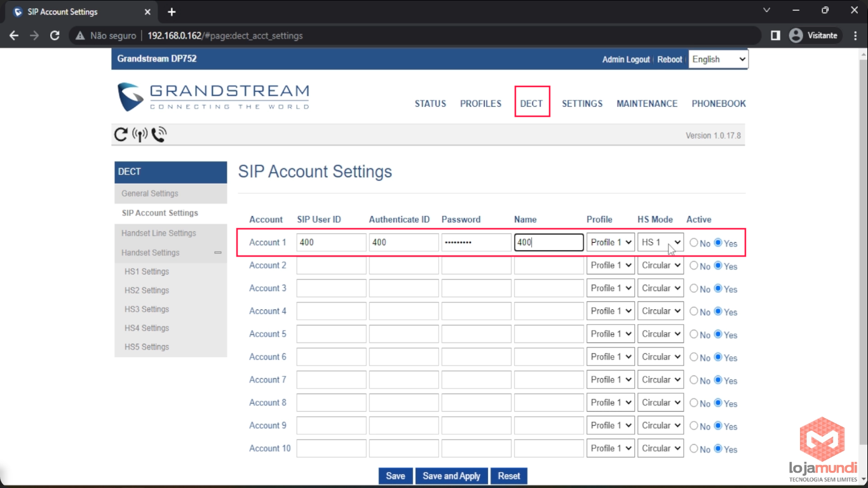Open a new browser tab
The width and height of the screenshot is (868, 488).
point(172,12)
